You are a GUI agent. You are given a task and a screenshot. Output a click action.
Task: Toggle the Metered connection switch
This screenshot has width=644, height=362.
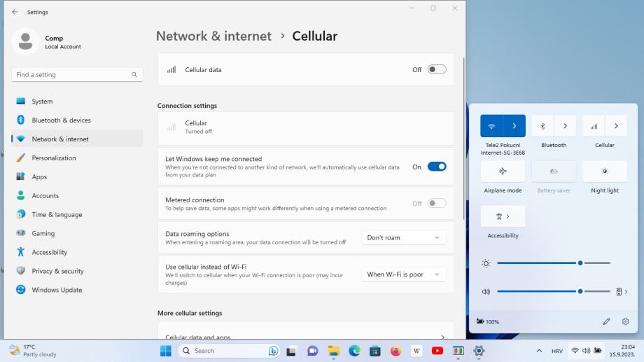pyautogui.click(x=437, y=203)
